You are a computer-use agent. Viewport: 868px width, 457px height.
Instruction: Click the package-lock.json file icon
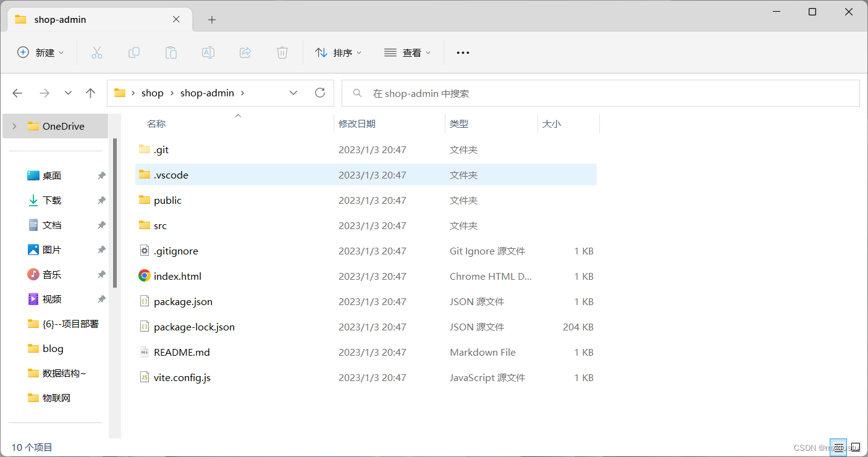tap(145, 327)
